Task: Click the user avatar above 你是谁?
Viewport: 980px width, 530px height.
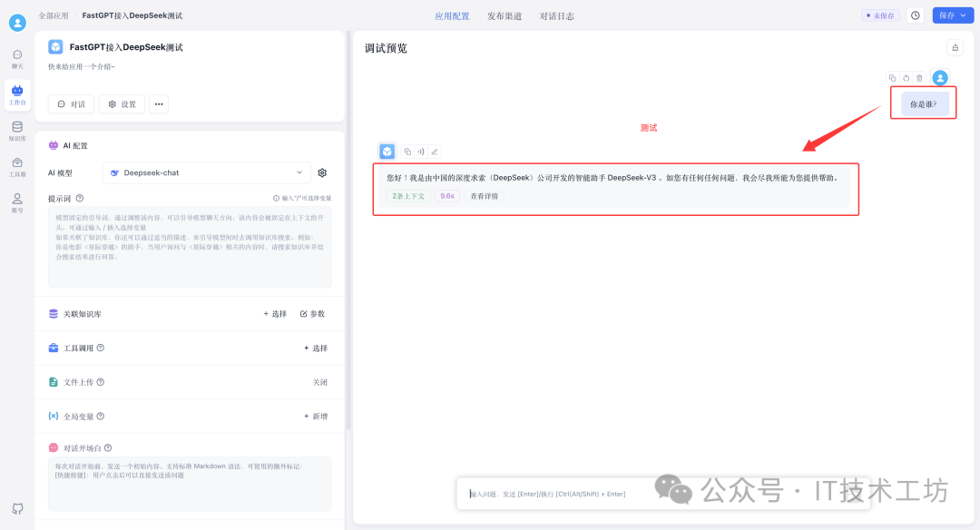Action: (x=940, y=77)
